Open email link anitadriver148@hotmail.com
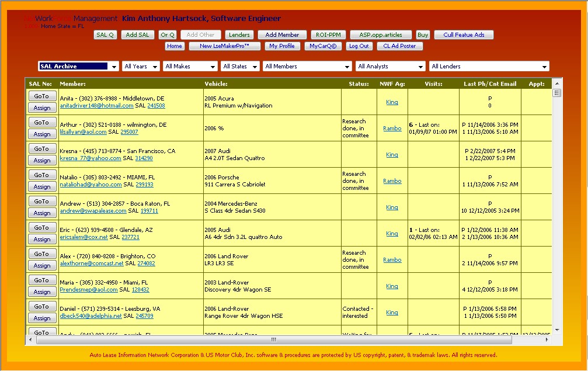This screenshot has width=588, height=371. tap(97, 106)
